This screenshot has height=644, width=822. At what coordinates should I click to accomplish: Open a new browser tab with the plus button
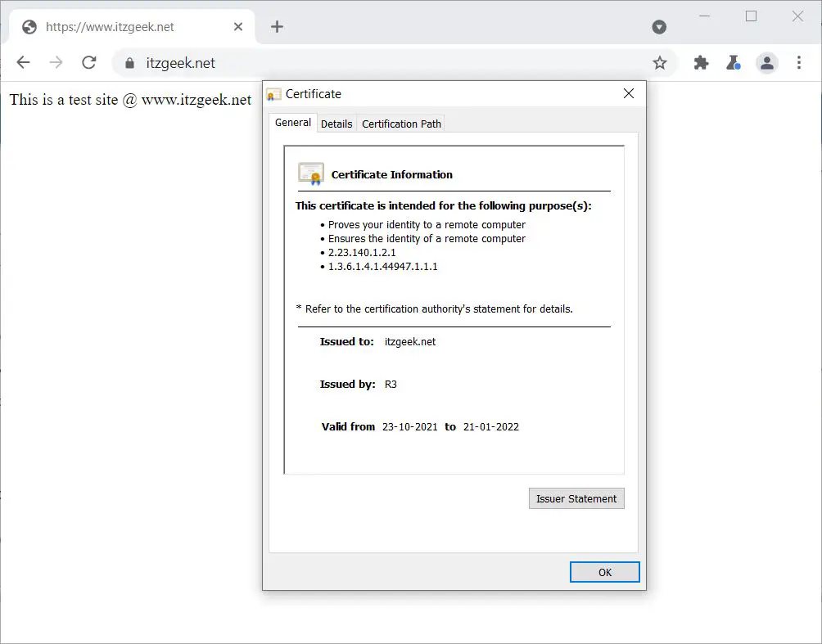click(277, 26)
